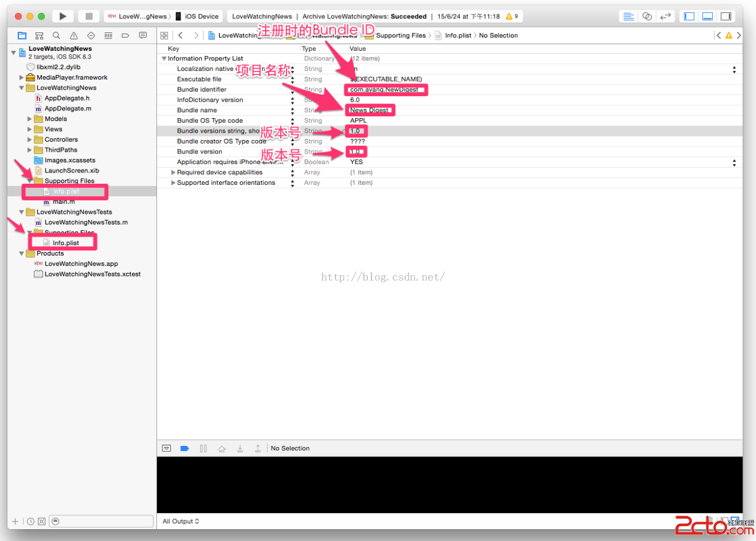The width and height of the screenshot is (756, 541).
Task: Click the step out icon in debug bar
Action: (x=258, y=448)
